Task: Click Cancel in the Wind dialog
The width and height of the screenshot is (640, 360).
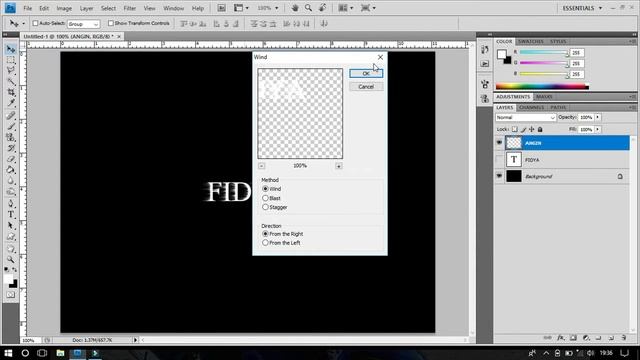Action: coord(366,87)
